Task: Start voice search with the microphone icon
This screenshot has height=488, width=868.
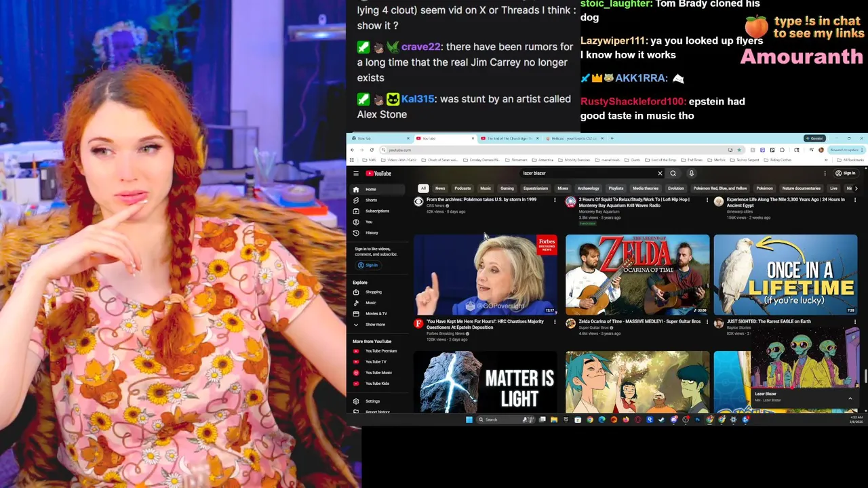Action: (x=691, y=174)
